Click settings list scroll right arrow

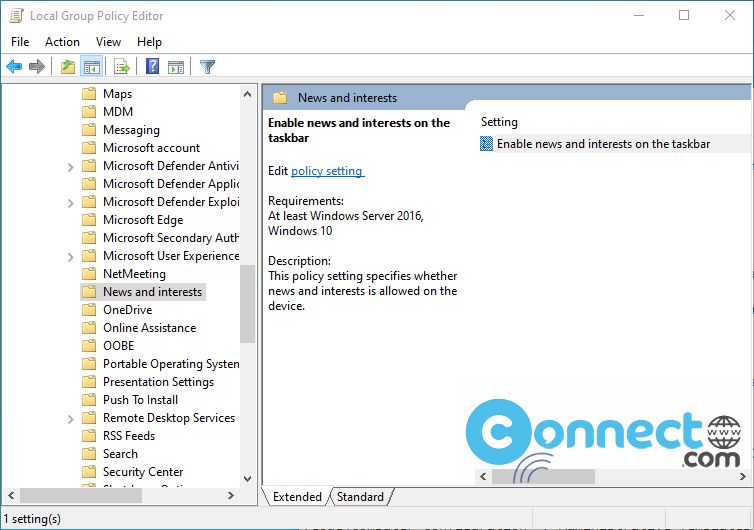(x=743, y=477)
